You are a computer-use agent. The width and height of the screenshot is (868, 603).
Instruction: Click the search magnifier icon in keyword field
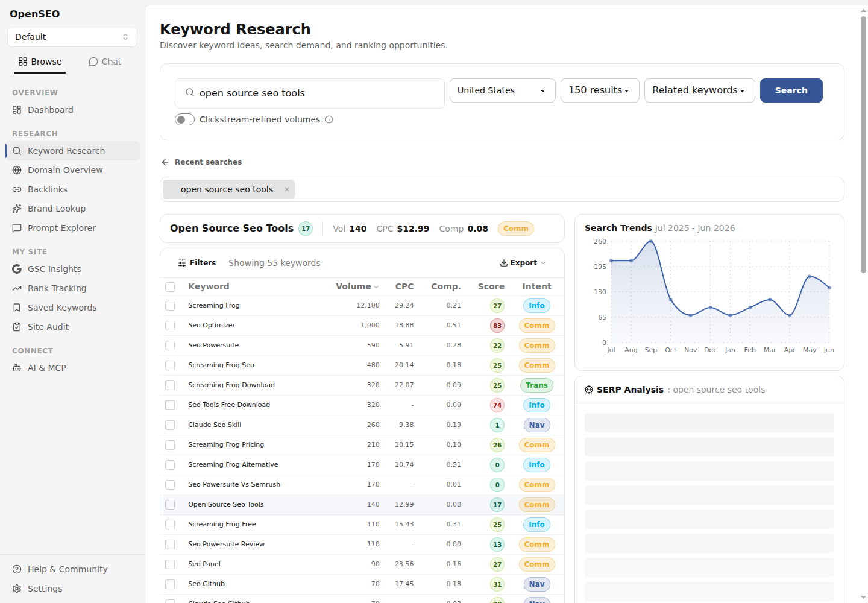coord(190,93)
